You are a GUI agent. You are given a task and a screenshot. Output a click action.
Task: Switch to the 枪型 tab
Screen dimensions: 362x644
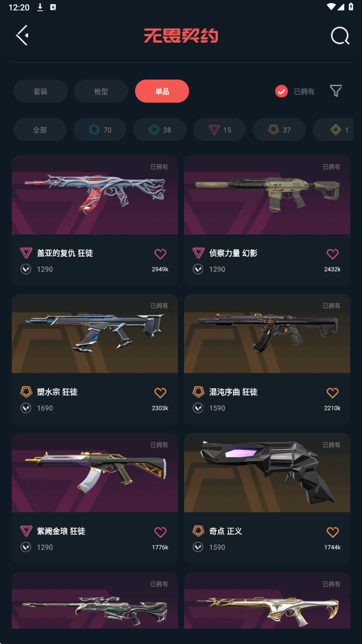pos(101,91)
